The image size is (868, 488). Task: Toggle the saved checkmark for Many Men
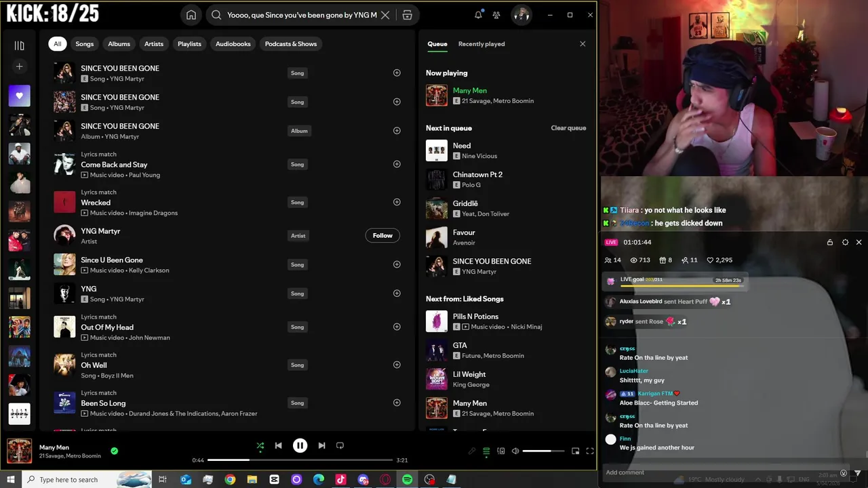(x=114, y=451)
